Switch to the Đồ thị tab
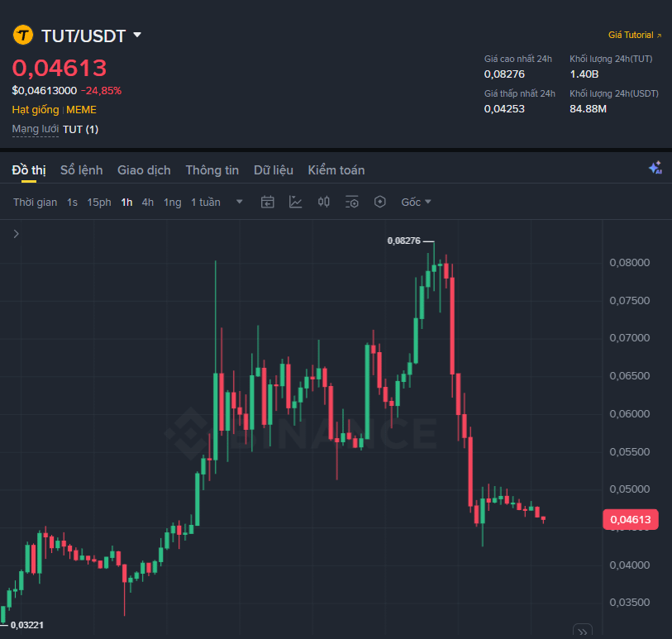The image size is (672, 639). (29, 170)
